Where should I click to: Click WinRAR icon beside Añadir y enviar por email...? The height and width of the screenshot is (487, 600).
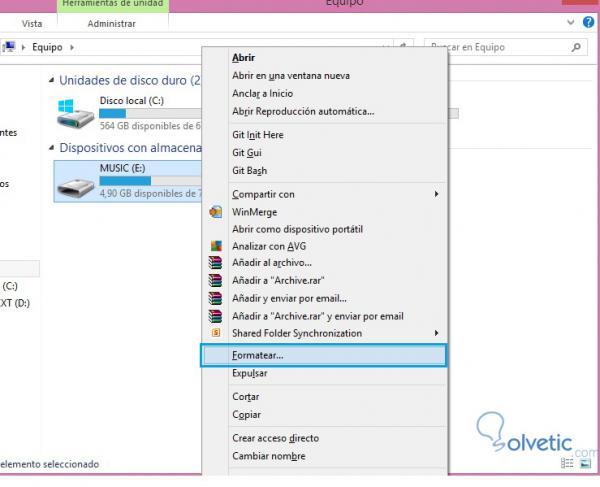point(215,298)
